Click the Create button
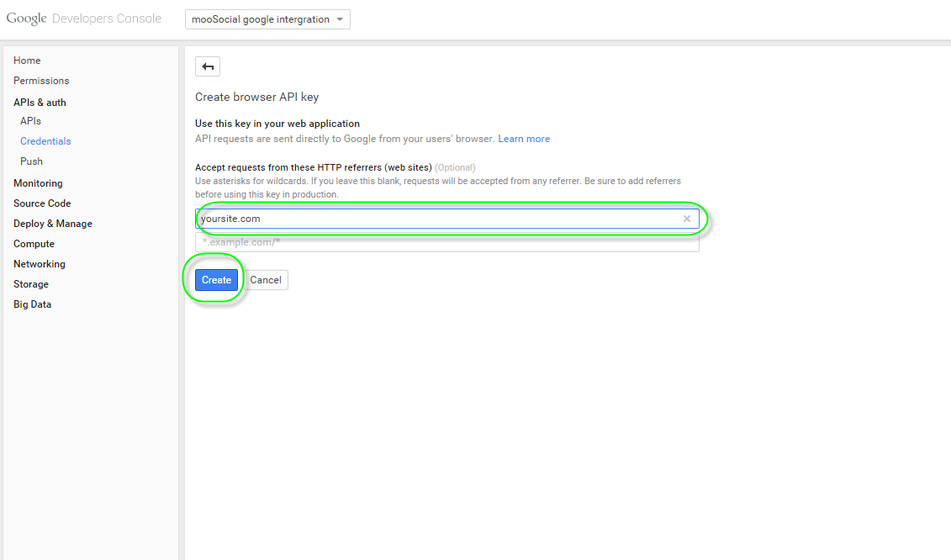951x560 pixels. [x=216, y=280]
